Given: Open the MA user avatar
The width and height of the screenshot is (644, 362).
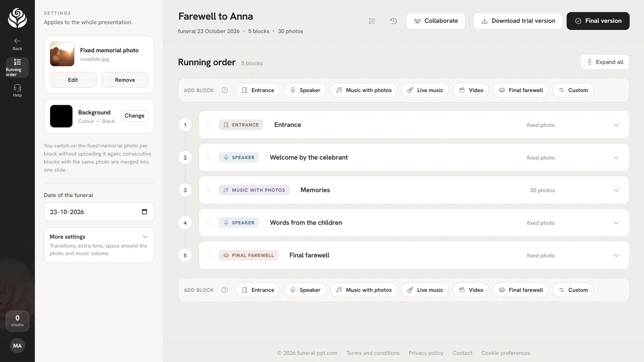Looking at the screenshot, I should (17, 346).
